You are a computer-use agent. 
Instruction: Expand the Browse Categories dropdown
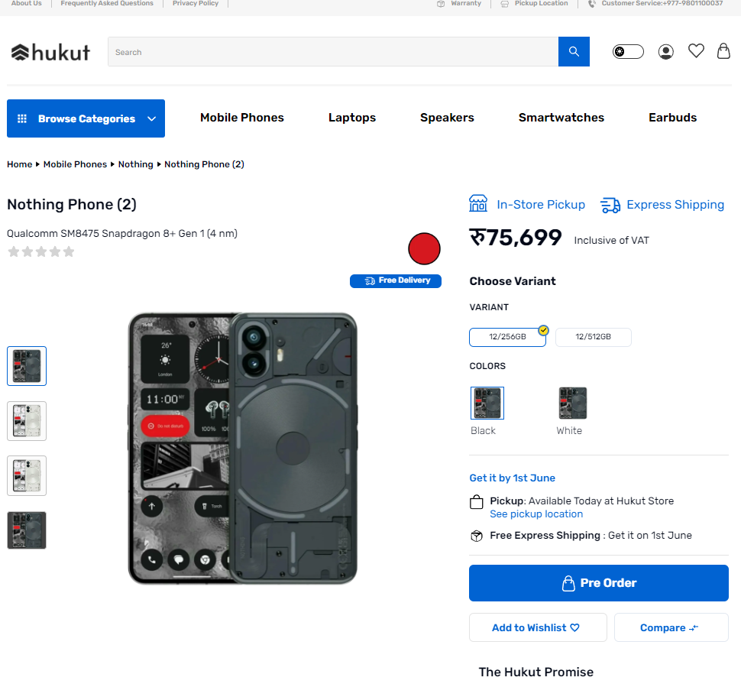tap(86, 118)
